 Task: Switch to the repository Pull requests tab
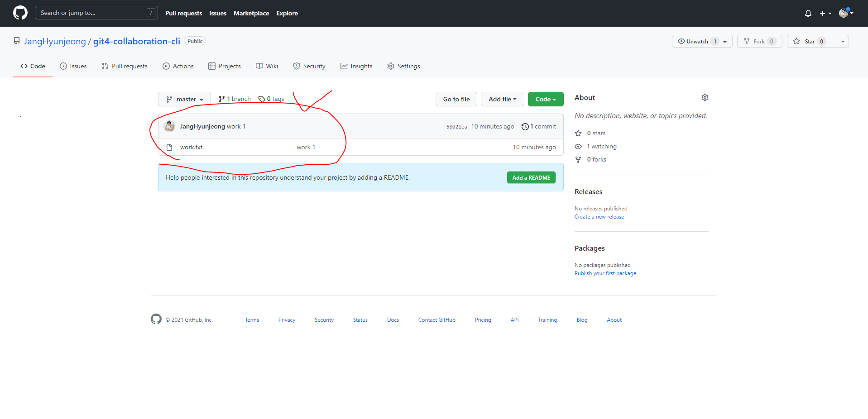125,66
